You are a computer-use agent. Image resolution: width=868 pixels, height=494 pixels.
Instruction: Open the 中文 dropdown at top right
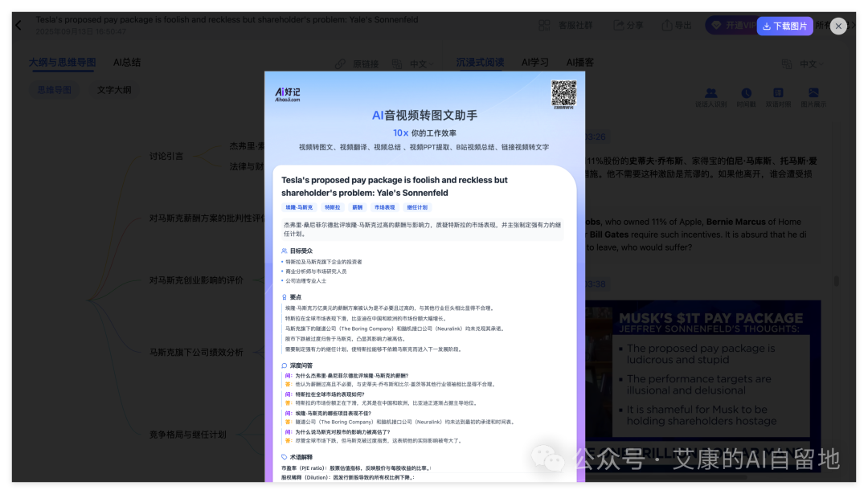coord(809,64)
